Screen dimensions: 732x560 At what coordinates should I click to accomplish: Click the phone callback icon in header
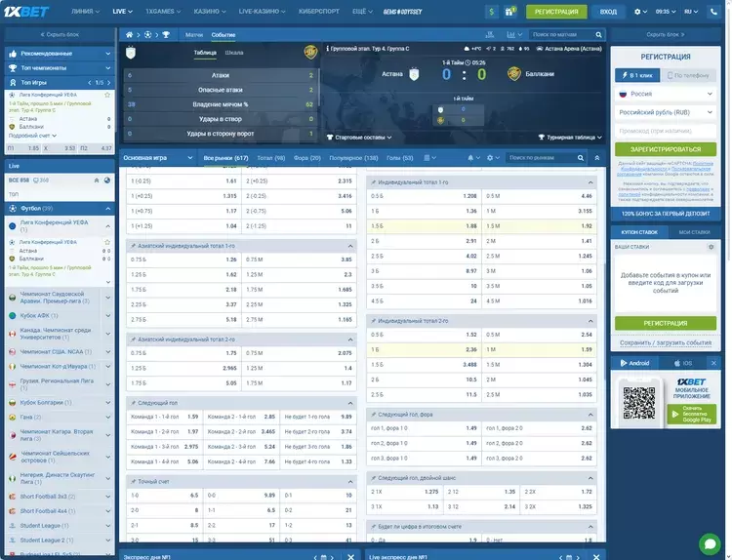(713, 12)
